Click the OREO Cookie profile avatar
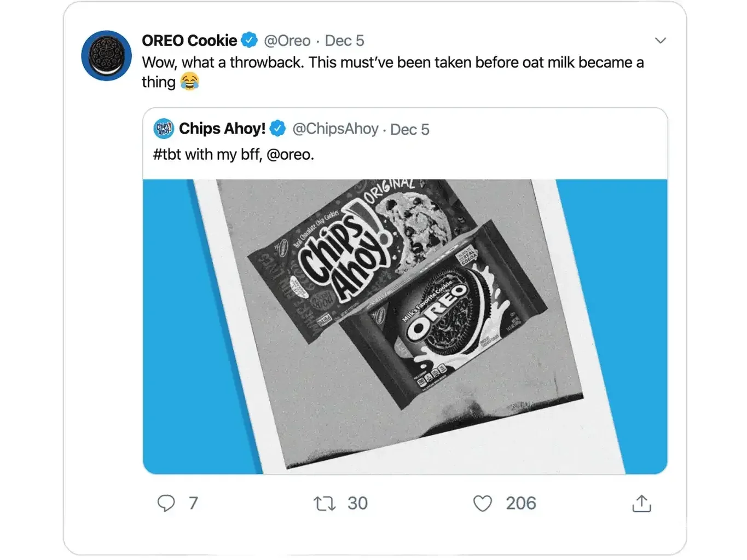The width and height of the screenshot is (747, 560). [106, 56]
